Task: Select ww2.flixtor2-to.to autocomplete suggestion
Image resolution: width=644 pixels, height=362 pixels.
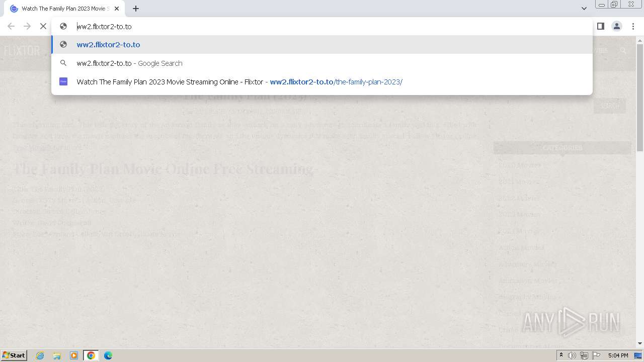Action: pyautogui.click(x=322, y=44)
